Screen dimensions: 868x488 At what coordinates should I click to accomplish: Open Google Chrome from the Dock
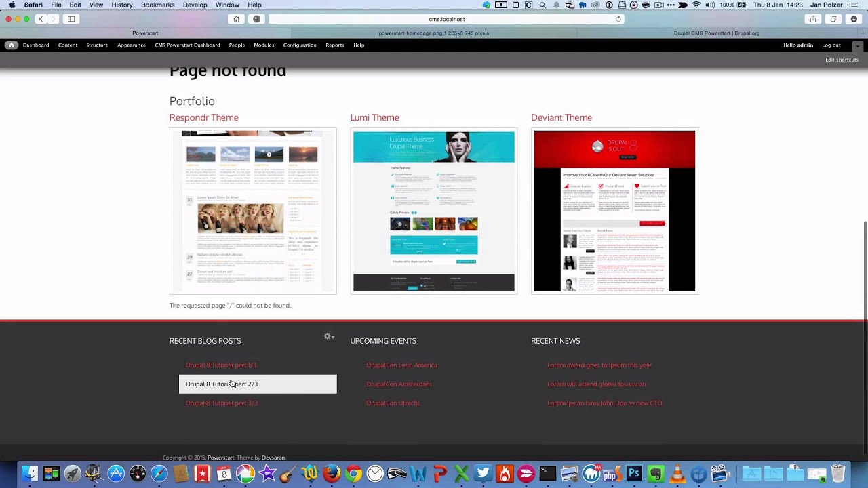tap(353, 473)
